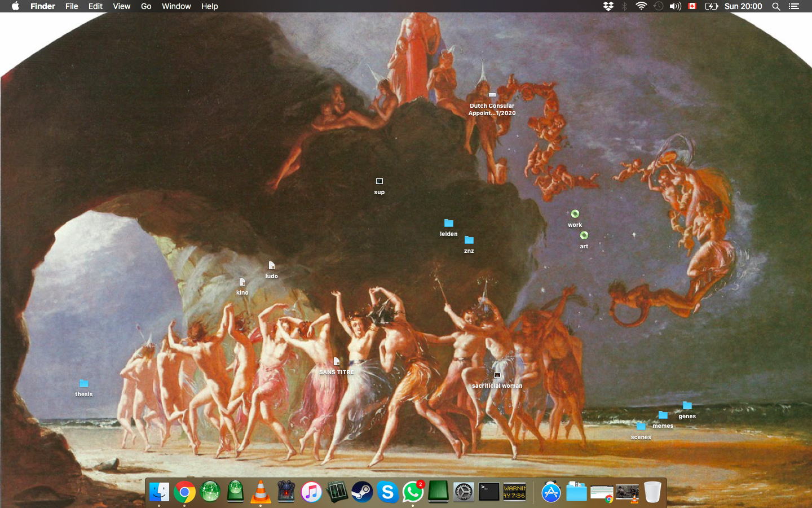
Task: Open the Help menu
Action: tap(209, 6)
